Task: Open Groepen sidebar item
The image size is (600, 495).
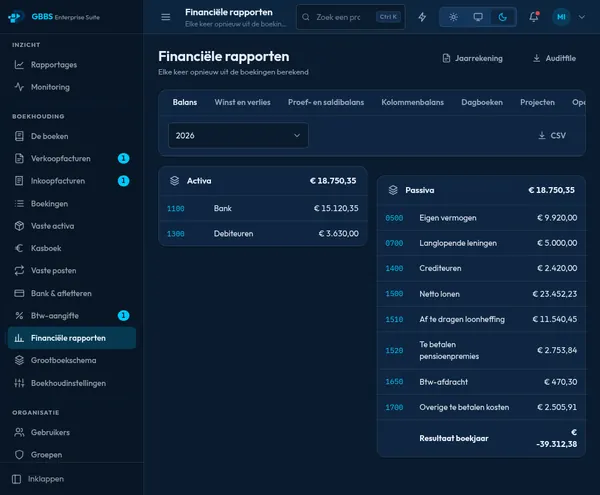Action: click(72, 454)
